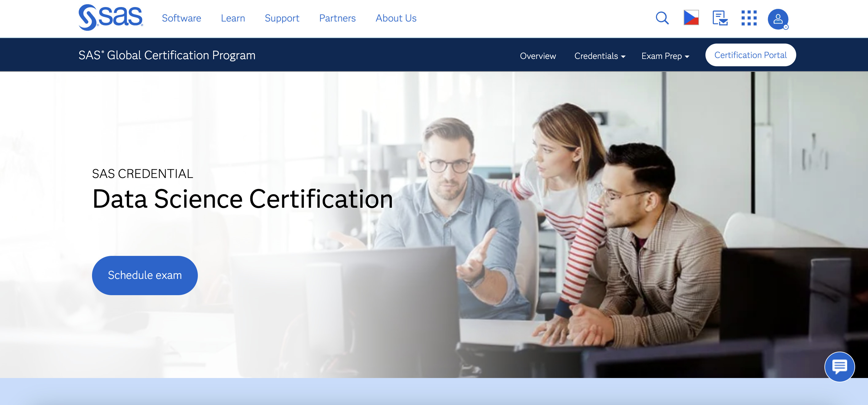Open the Software menu
The height and width of the screenshot is (405, 868).
pos(181,18)
